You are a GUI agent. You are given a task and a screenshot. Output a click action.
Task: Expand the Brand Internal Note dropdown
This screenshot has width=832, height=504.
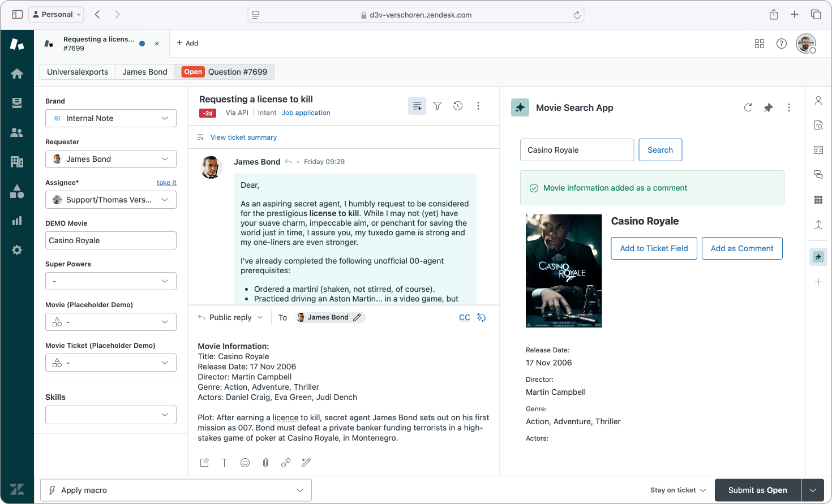click(111, 118)
